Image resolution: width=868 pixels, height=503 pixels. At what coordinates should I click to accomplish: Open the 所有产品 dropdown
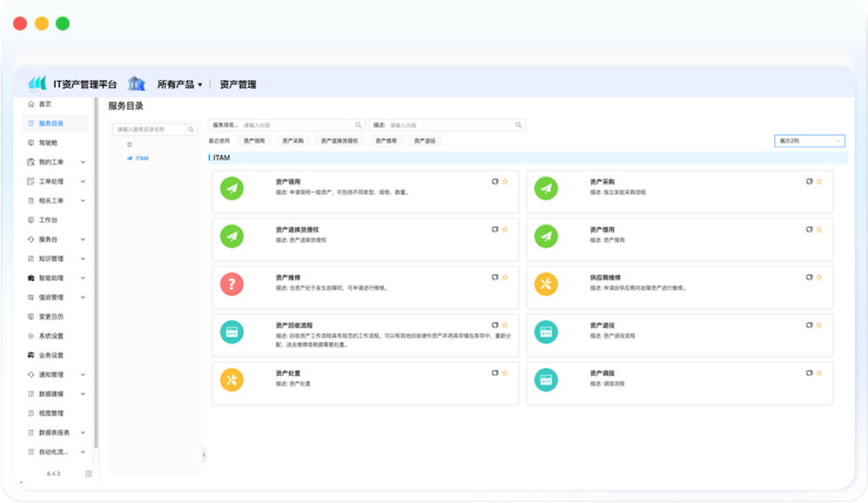click(x=179, y=84)
